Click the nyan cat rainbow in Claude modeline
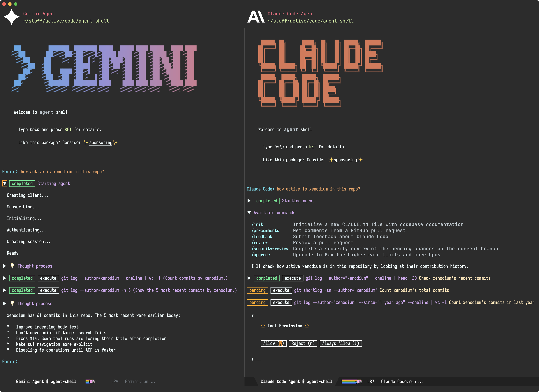This screenshot has height=392, width=539. pos(352,381)
